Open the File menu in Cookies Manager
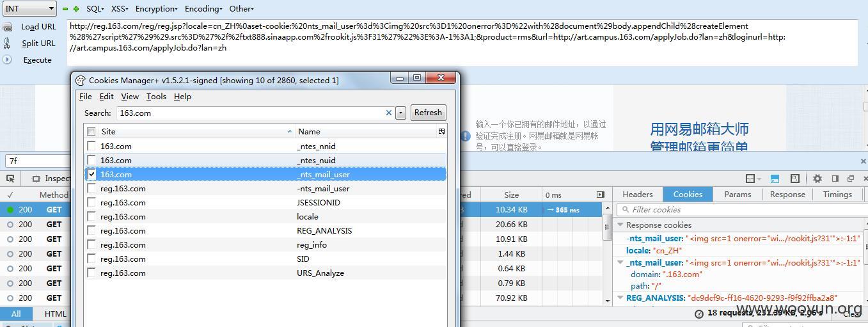868x327 pixels. point(85,96)
